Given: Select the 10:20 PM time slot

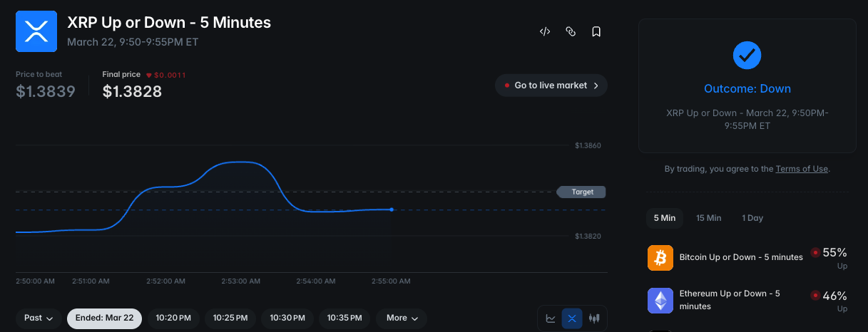Looking at the screenshot, I should click(173, 318).
